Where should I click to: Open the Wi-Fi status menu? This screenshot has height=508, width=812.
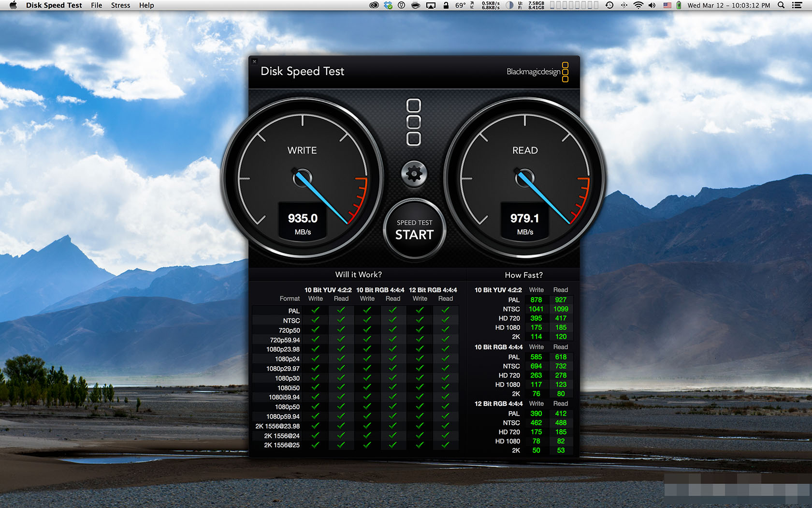tap(638, 5)
